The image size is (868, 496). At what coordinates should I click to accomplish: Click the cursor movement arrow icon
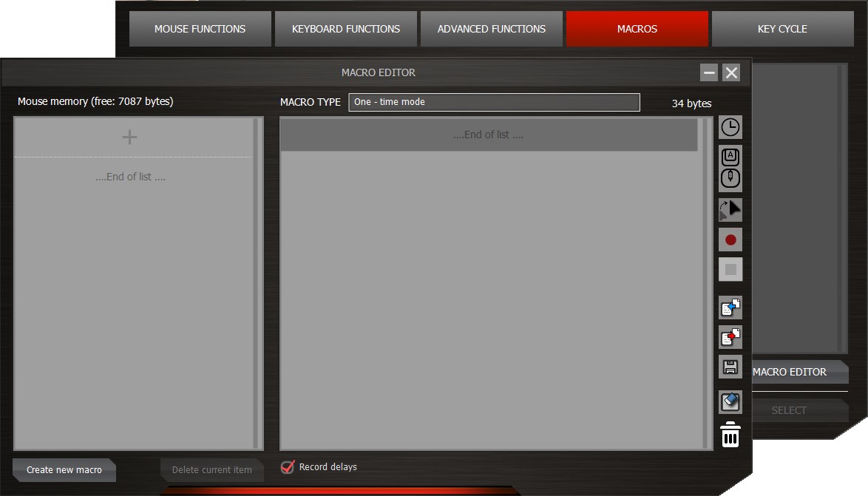coord(730,209)
